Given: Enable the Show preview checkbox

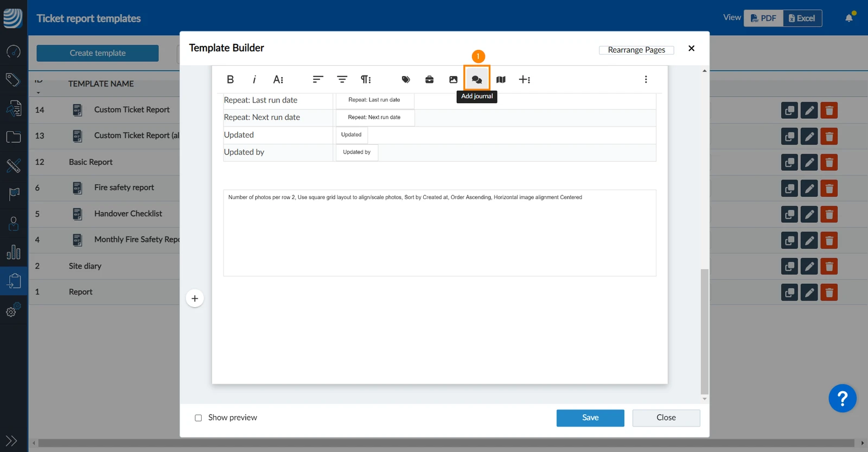Looking at the screenshot, I should tap(198, 418).
